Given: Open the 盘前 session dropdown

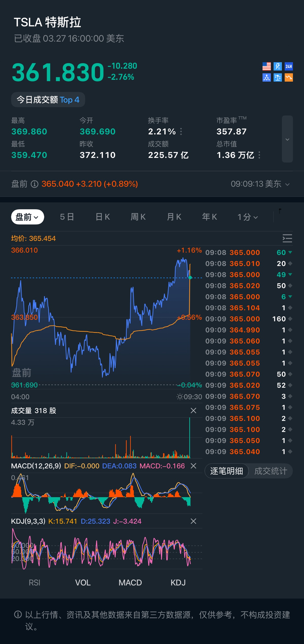Looking at the screenshot, I should pyautogui.click(x=27, y=217).
